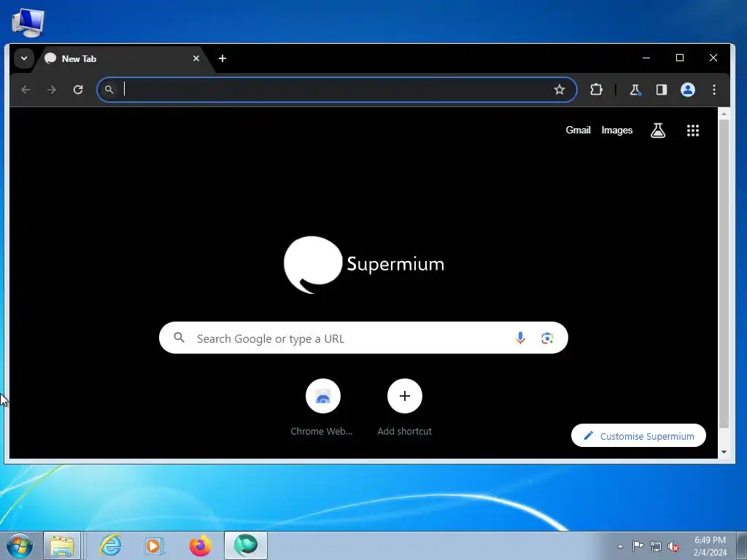Open the Images link

[x=617, y=130]
